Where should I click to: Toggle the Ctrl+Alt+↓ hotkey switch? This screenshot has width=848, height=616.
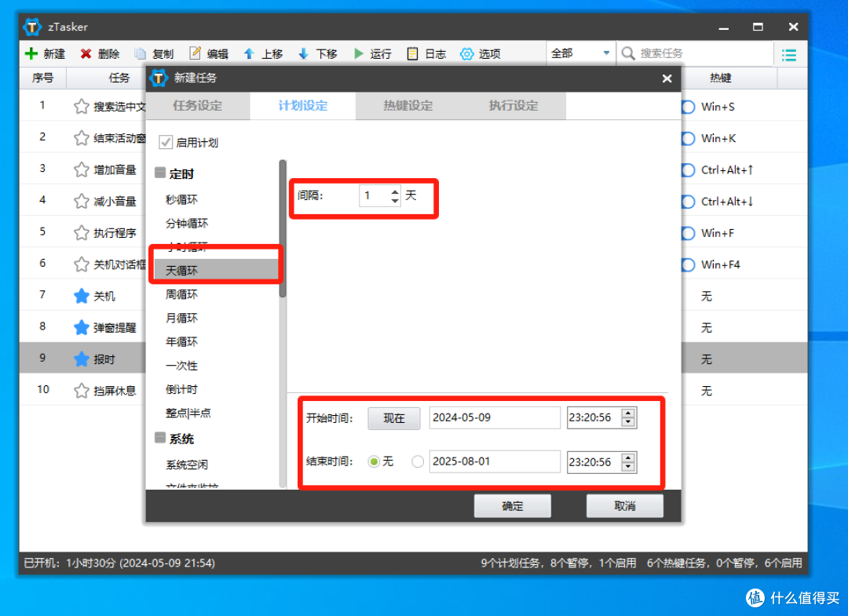[x=689, y=202]
